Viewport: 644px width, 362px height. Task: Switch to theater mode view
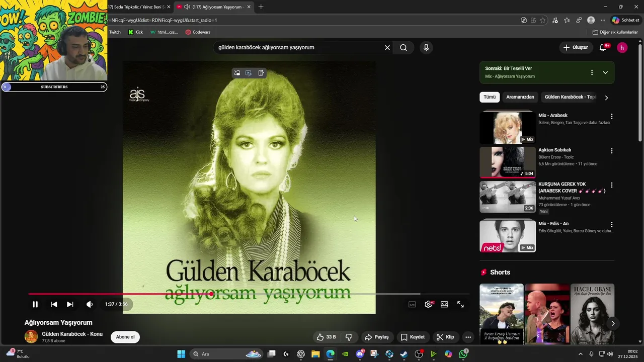coord(444,304)
